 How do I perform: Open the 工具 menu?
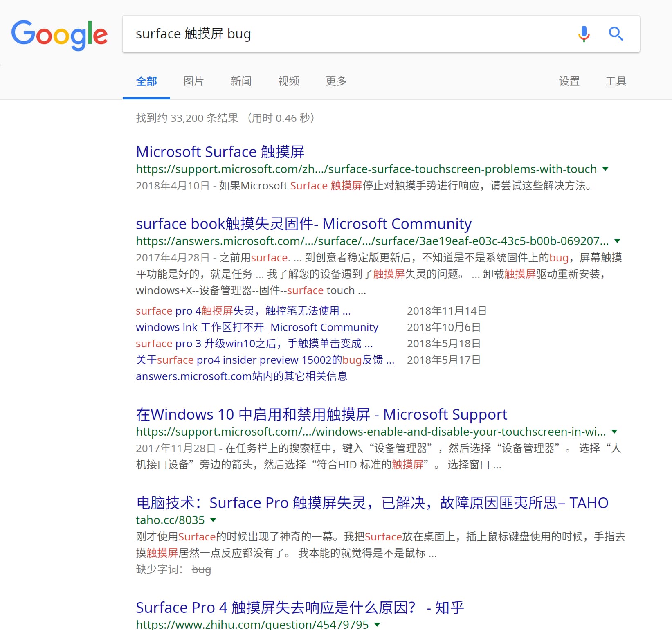616,81
